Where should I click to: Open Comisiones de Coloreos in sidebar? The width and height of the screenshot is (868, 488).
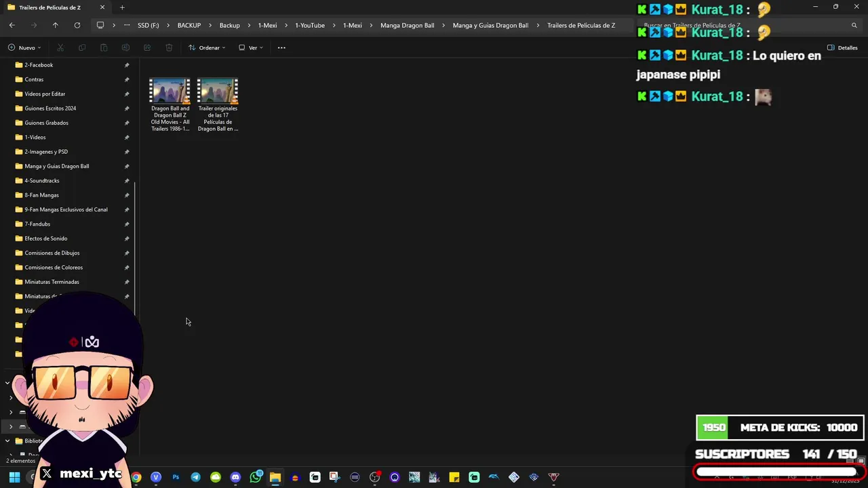tap(54, 268)
